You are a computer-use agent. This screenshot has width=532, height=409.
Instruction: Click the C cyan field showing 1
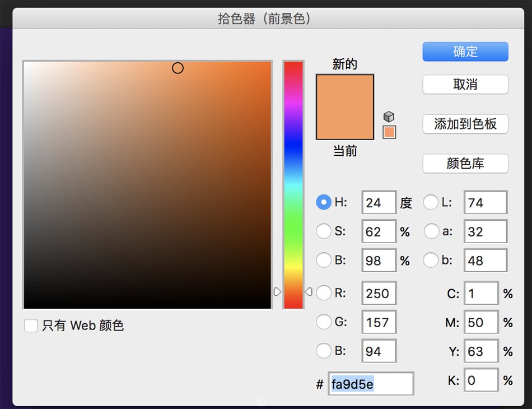[481, 293]
